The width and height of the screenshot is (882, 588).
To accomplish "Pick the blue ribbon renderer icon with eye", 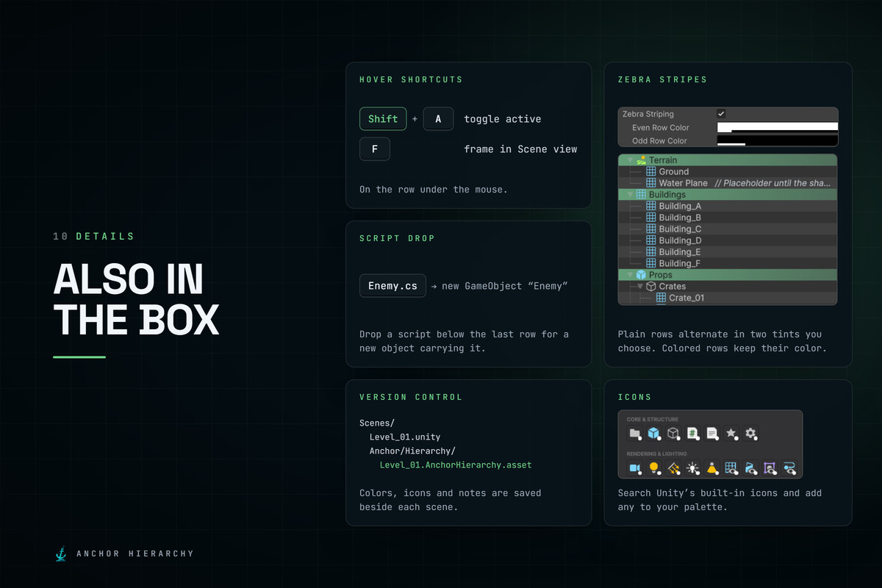I will point(750,468).
